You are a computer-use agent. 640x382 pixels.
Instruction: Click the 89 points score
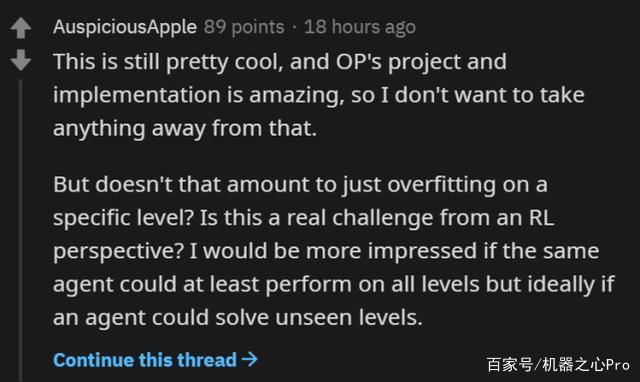click(244, 27)
